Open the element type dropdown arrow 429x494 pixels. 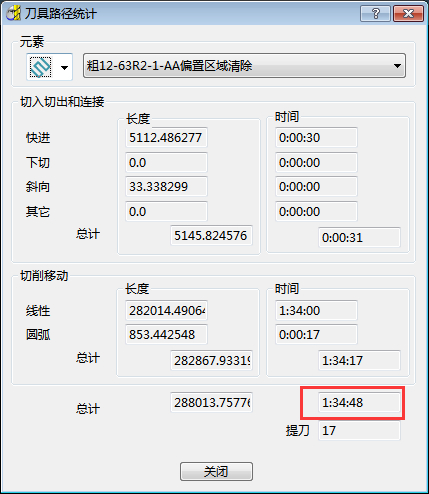(x=64, y=68)
